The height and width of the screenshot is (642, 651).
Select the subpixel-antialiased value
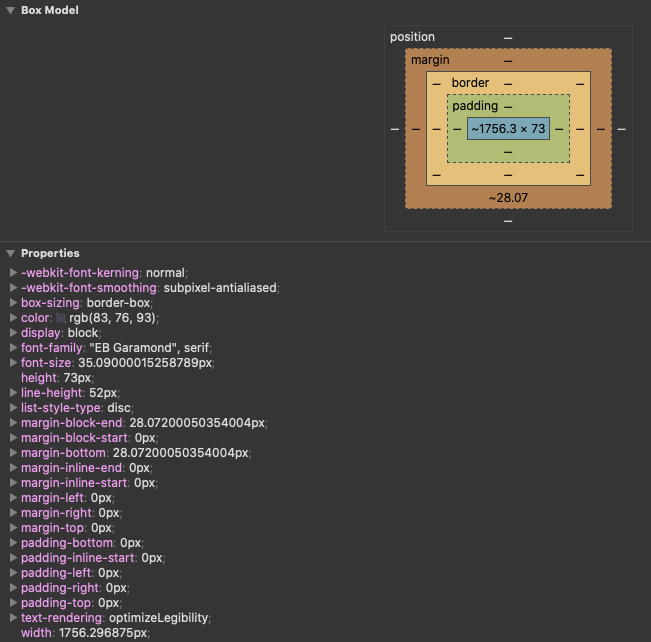[220, 288]
